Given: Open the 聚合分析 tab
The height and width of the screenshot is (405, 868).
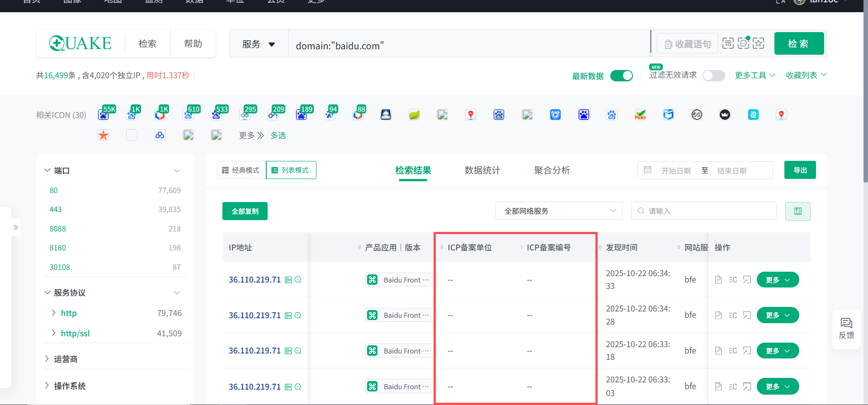Looking at the screenshot, I should [552, 170].
